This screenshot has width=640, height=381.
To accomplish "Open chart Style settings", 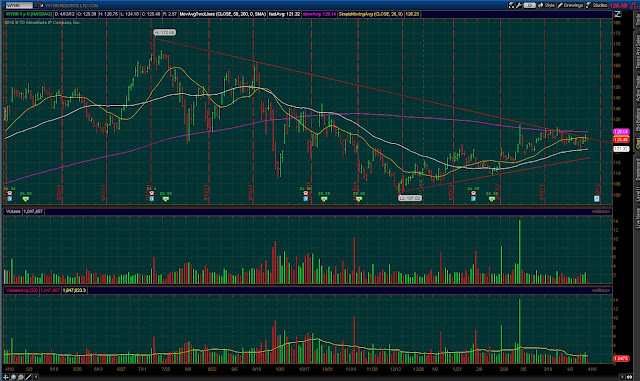I will [x=547, y=5].
